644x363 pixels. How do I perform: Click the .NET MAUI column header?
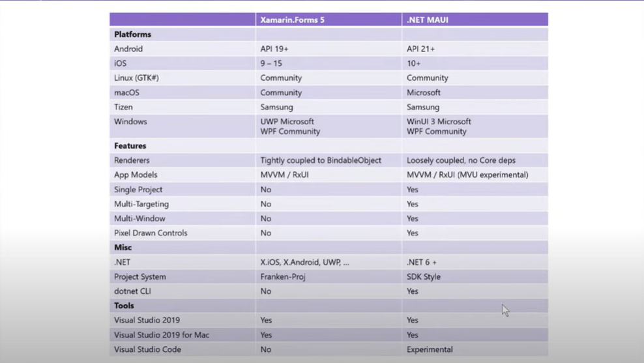[x=428, y=20]
